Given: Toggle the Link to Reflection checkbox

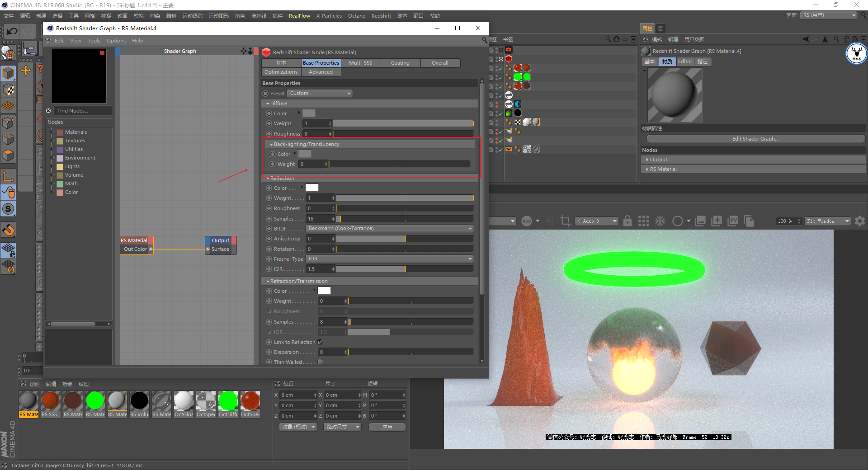Looking at the screenshot, I should [x=321, y=342].
